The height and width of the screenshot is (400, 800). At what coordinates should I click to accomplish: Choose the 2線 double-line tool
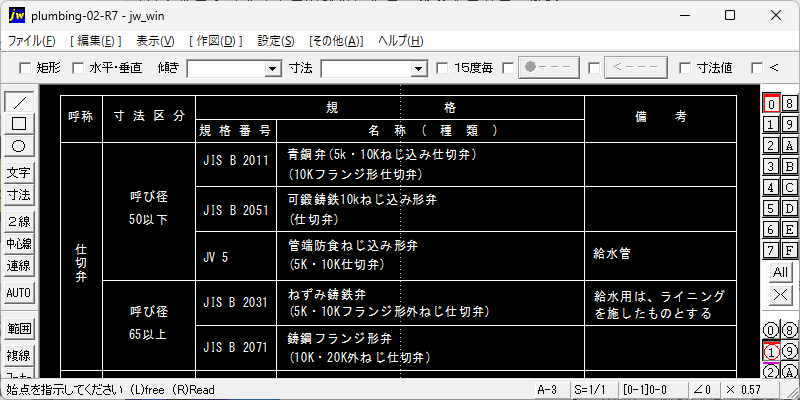19,222
